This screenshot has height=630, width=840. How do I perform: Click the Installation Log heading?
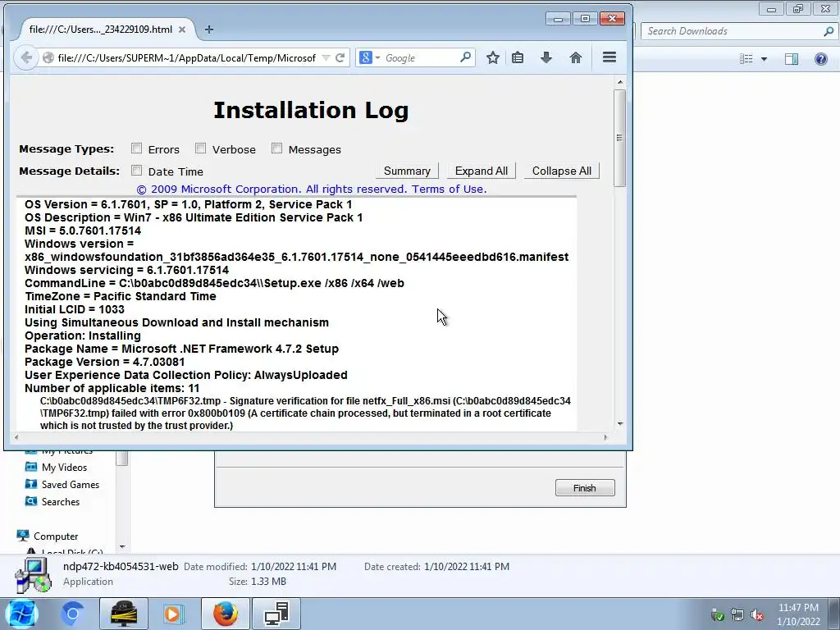click(x=311, y=111)
